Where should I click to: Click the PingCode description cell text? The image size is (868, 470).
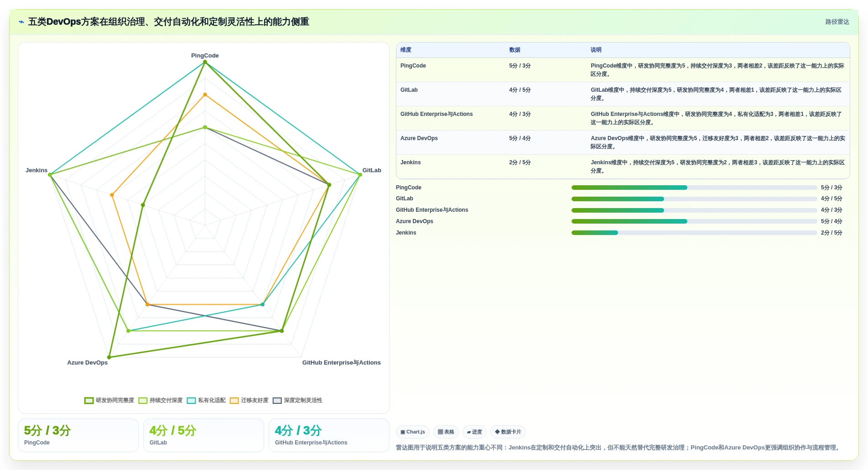click(x=717, y=70)
